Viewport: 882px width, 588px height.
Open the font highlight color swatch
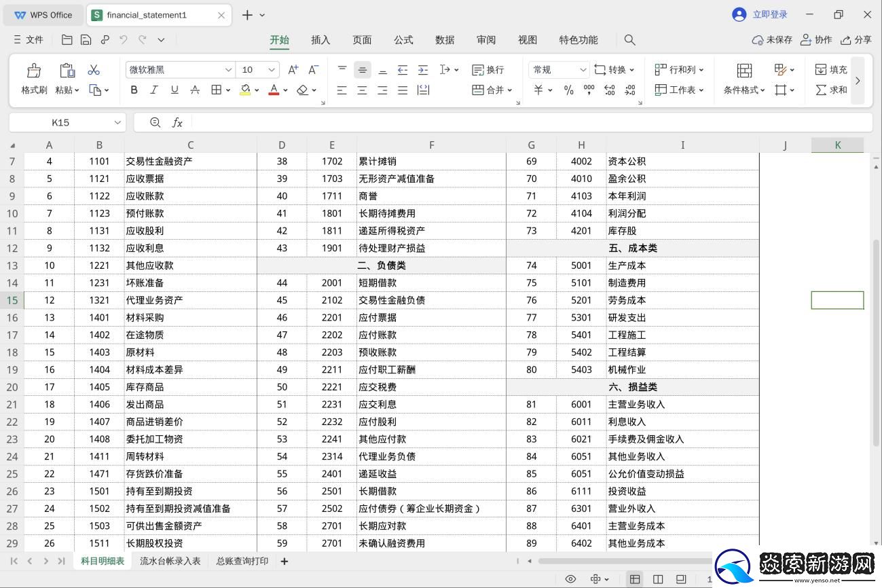[x=244, y=89]
